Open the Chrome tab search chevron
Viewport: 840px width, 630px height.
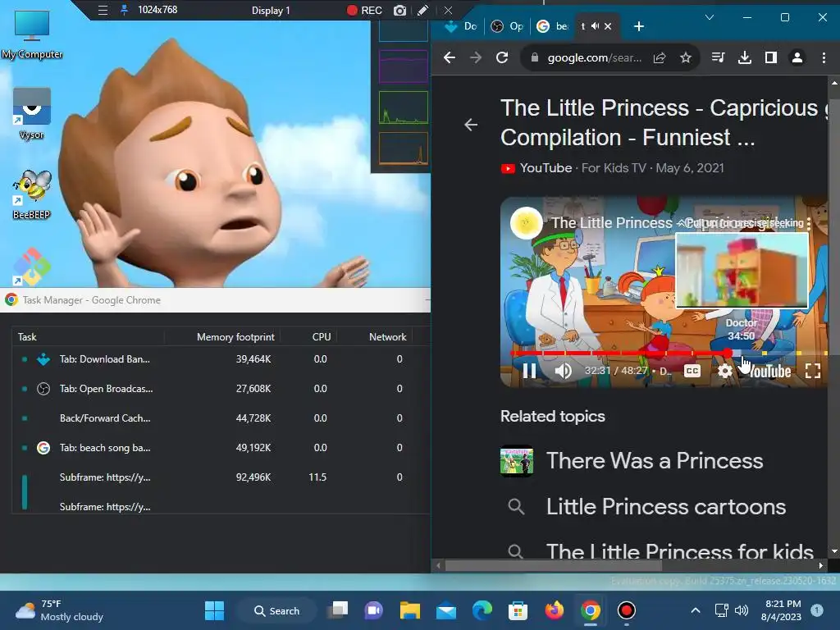[x=710, y=17]
